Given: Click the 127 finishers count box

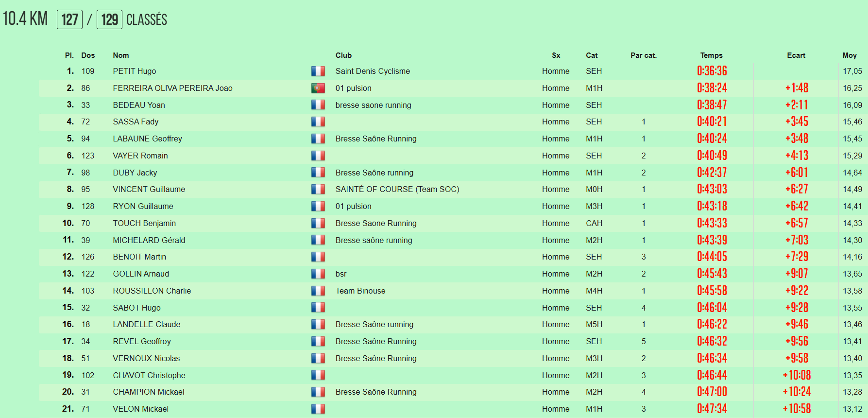Looking at the screenshot, I should pyautogui.click(x=69, y=19).
